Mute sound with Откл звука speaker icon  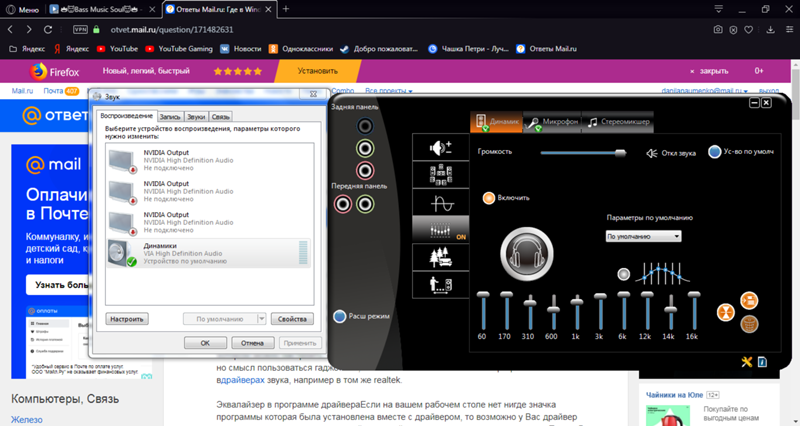coord(652,153)
